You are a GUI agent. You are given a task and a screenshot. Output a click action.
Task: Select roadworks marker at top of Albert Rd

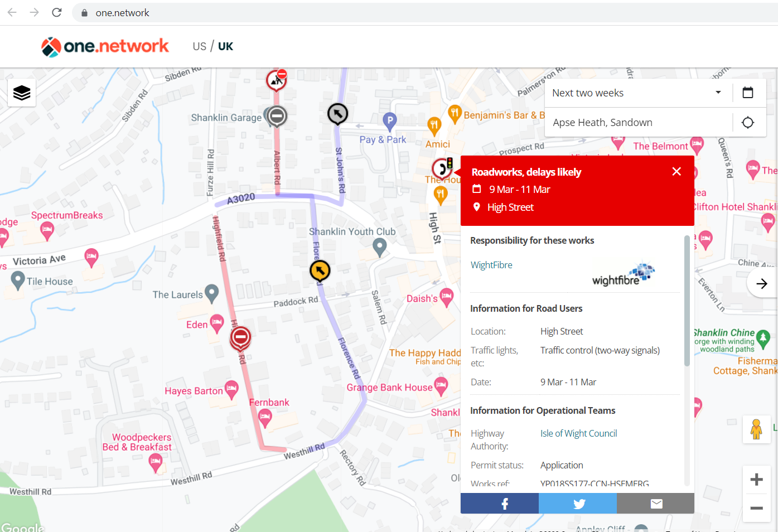pyautogui.click(x=276, y=80)
